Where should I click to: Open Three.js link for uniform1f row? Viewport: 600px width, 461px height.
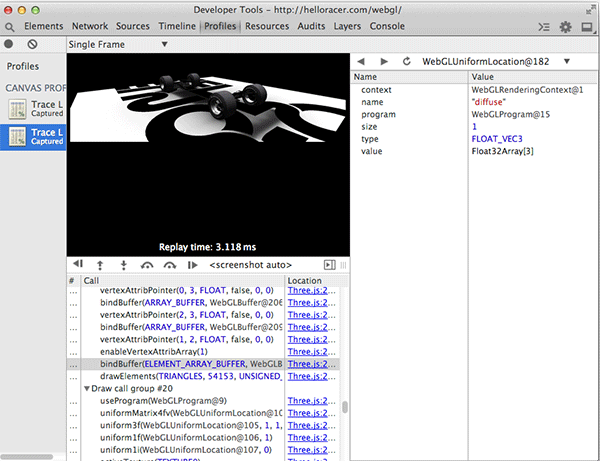click(308, 437)
